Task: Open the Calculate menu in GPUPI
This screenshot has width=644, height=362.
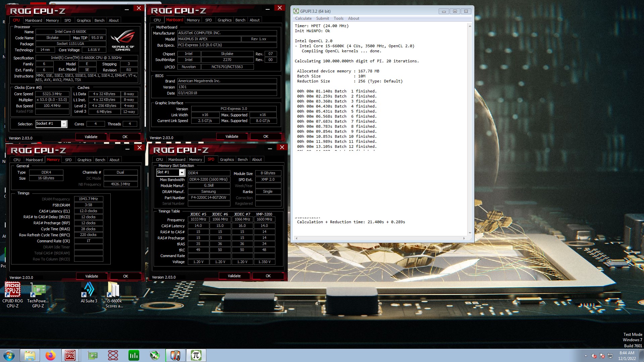Action: coord(303,18)
